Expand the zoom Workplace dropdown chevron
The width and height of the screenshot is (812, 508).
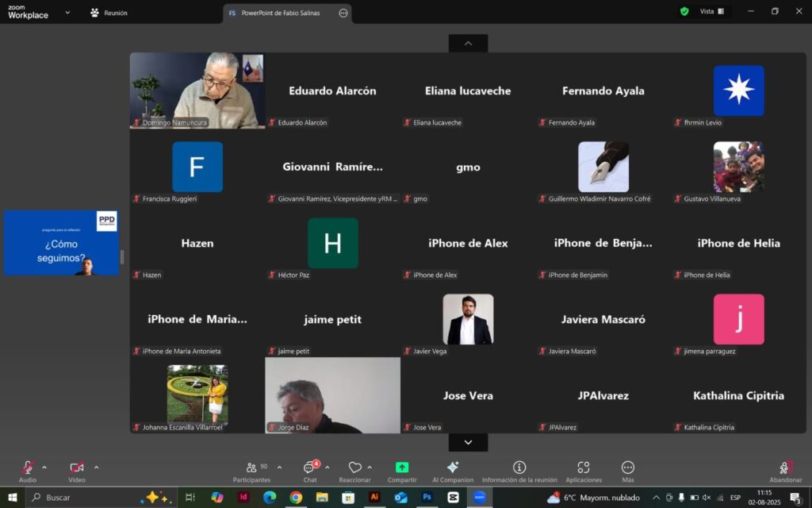(67, 13)
